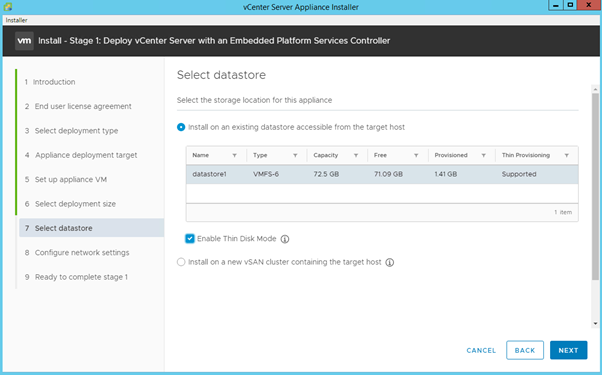This screenshot has width=602, height=375.
Task: Click CANCEL to abort installation
Action: point(481,350)
